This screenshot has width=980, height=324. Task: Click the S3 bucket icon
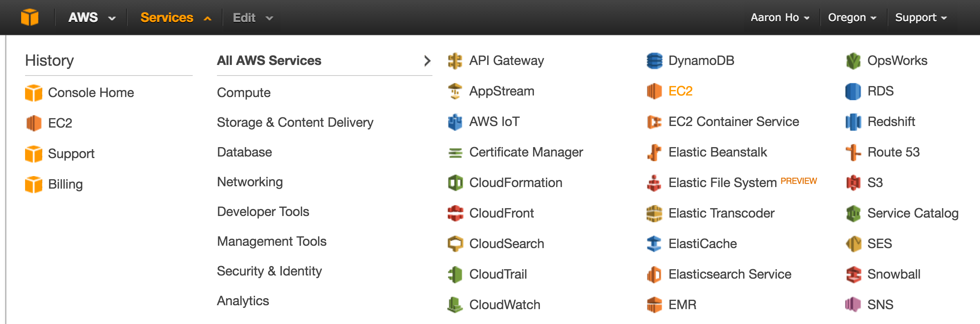point(853,183)
